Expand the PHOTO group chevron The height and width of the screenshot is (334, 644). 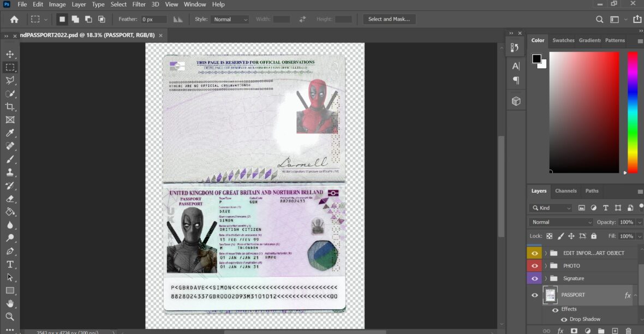[546, 266]
